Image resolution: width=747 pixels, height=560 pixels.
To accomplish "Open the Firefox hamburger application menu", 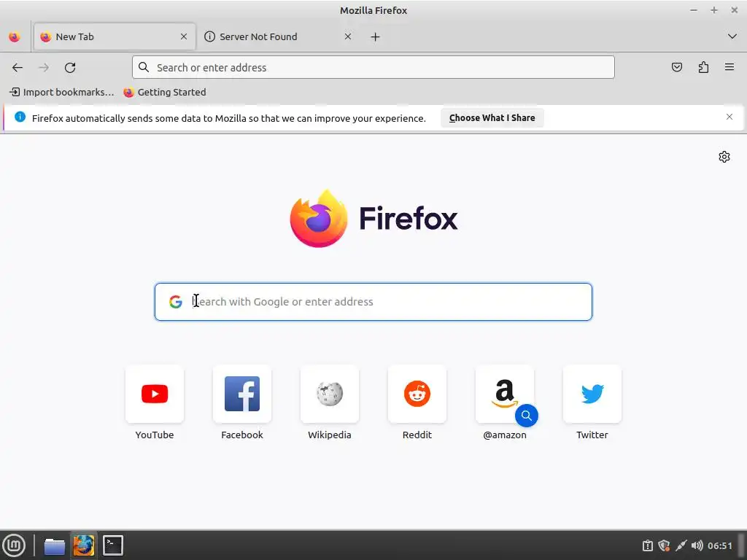I will (729, 67).
